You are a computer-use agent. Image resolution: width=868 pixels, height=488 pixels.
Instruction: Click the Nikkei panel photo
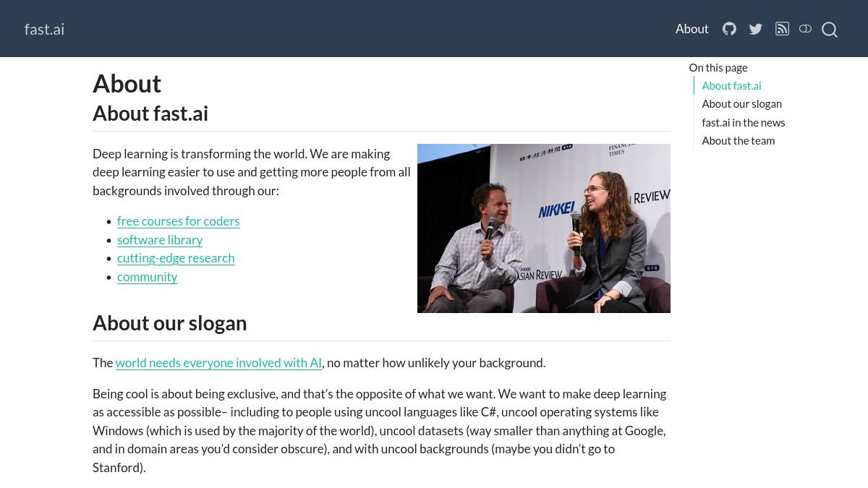pos(544,228)
